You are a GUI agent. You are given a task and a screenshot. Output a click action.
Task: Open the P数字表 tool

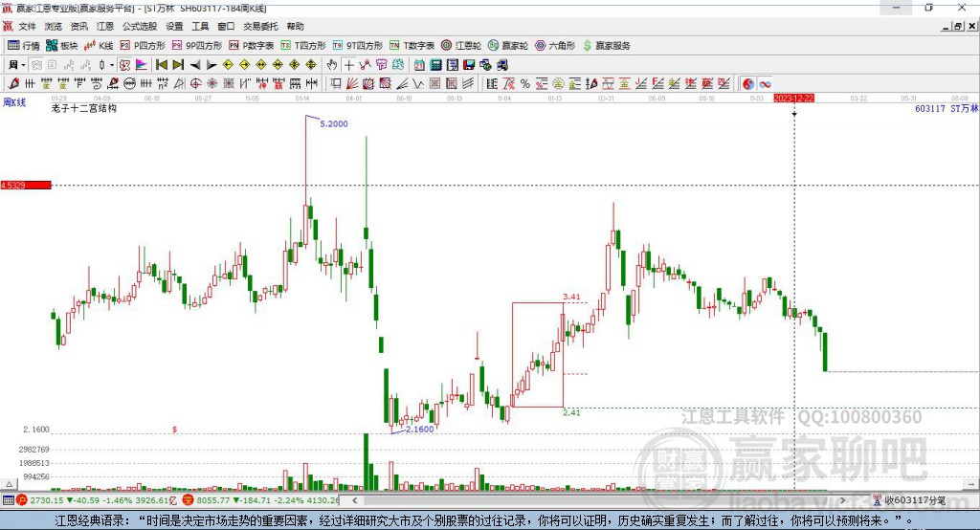pos(252,46)
